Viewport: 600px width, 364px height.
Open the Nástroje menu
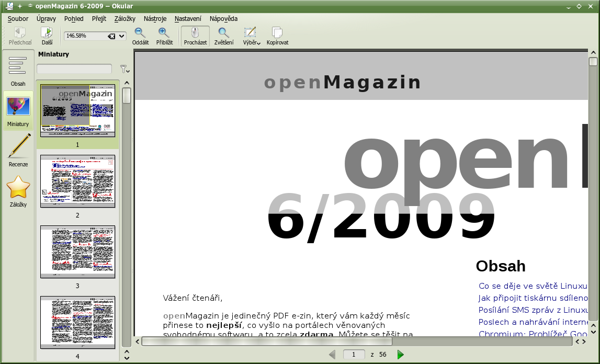155,18
